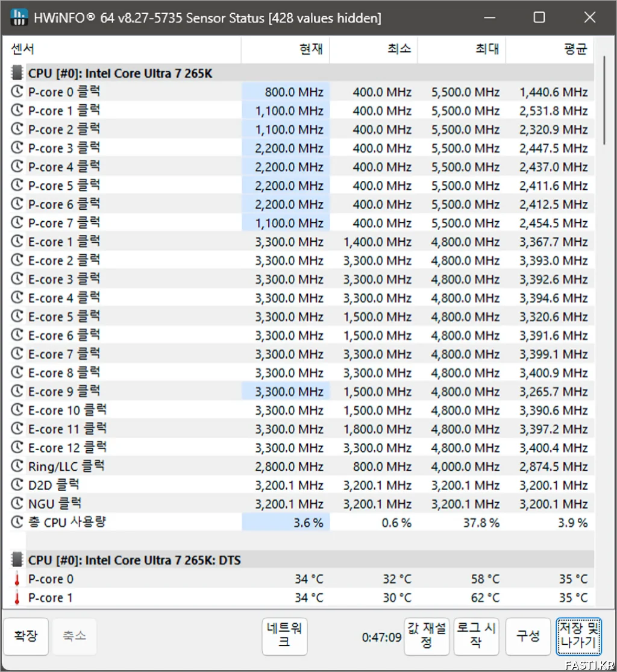Click clock icon beside Ring/LLC 클럭
The width and height of the screenshot is (617, 672).
click(x=17, y=466)
